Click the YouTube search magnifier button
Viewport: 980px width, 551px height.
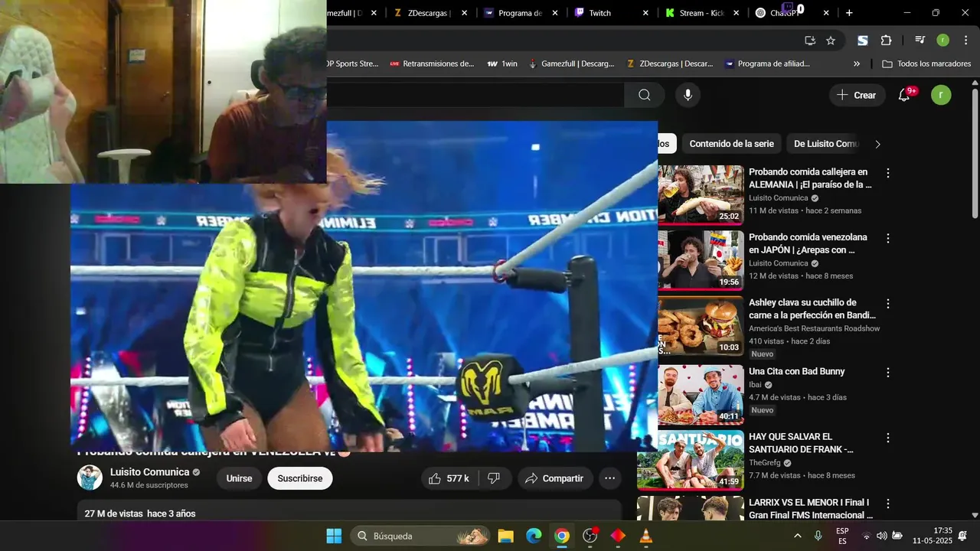click(x=645, y=95)
